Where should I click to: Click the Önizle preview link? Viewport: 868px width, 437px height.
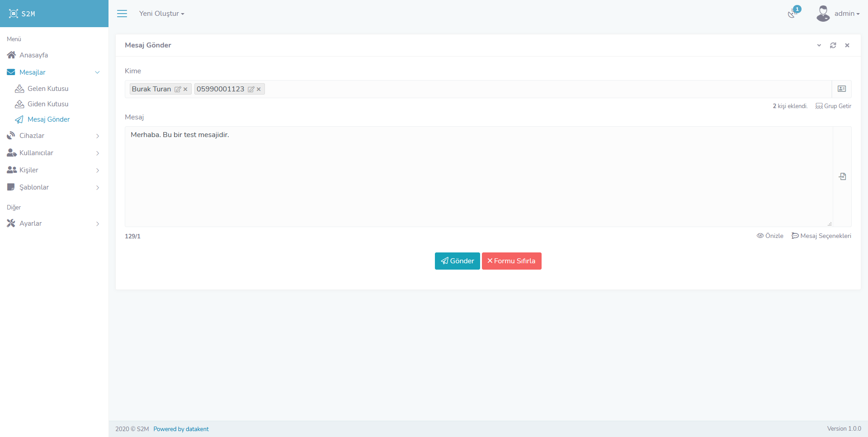point(770,236)
